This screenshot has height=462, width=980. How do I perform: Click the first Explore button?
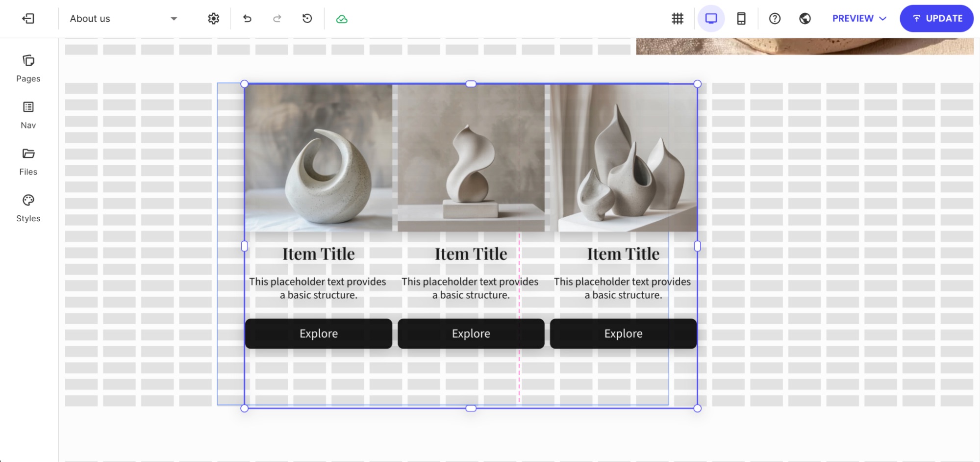[x=319, y=334]
